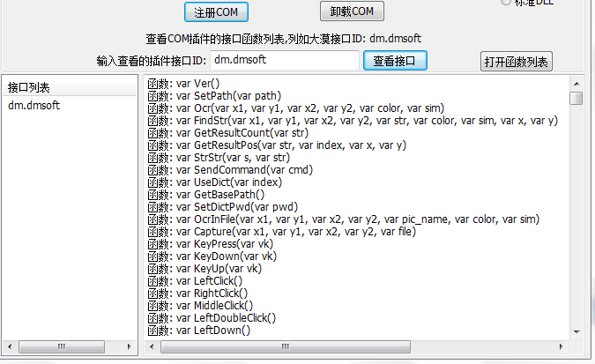Select the 'var MiddleClick()' line
The image size is (595, 364).
click(x=200, y=306)
